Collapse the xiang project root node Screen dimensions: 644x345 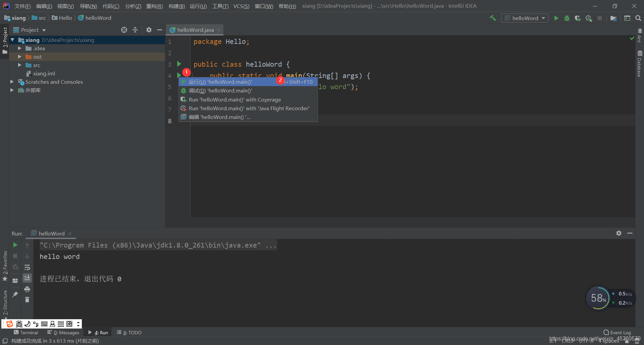tap(12, 40)
